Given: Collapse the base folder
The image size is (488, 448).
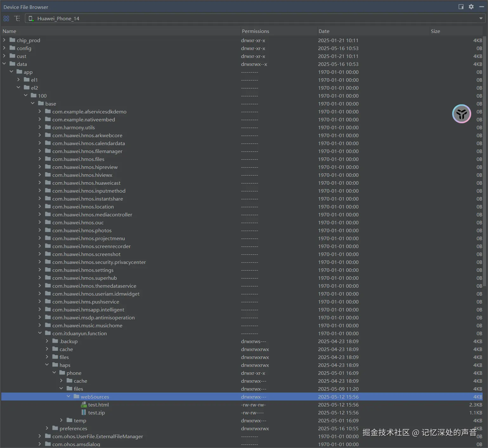Looking at the screenshot, I should (33, 103).
